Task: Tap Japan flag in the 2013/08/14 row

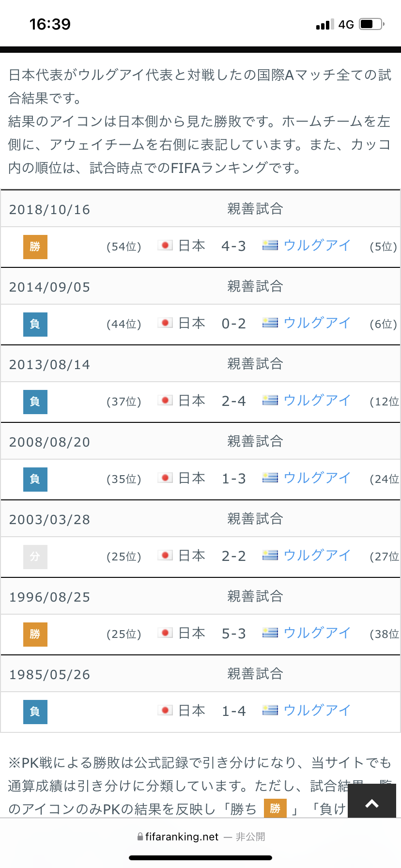Action: point(165,400)
